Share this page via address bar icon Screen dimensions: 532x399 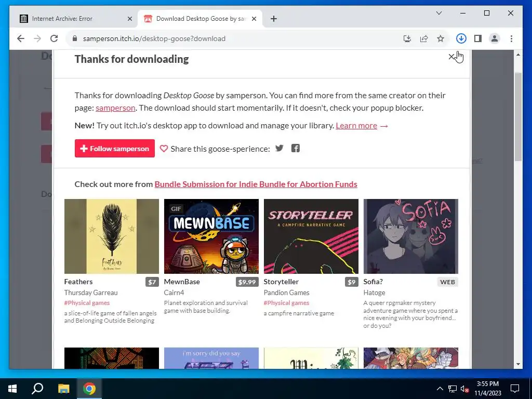[424, 38]
